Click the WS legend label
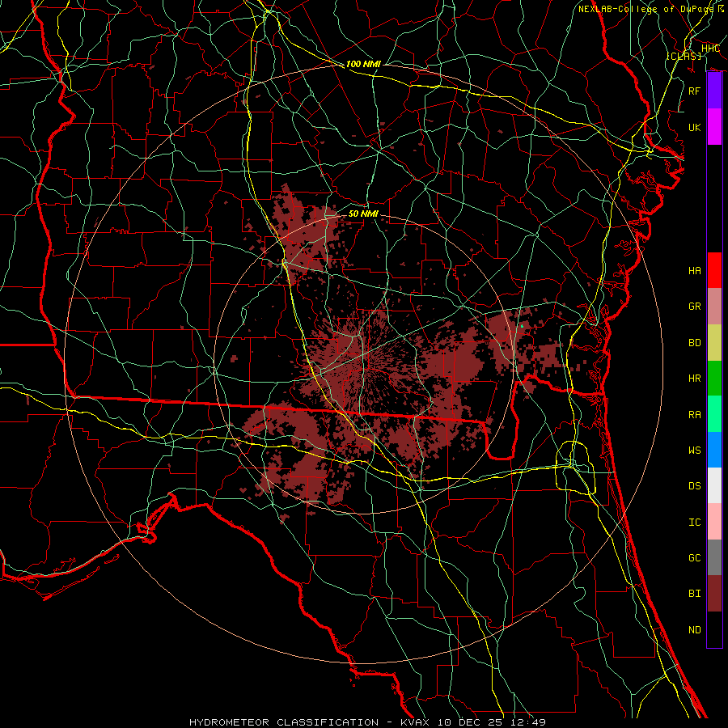728x728 pixels. 695,451
